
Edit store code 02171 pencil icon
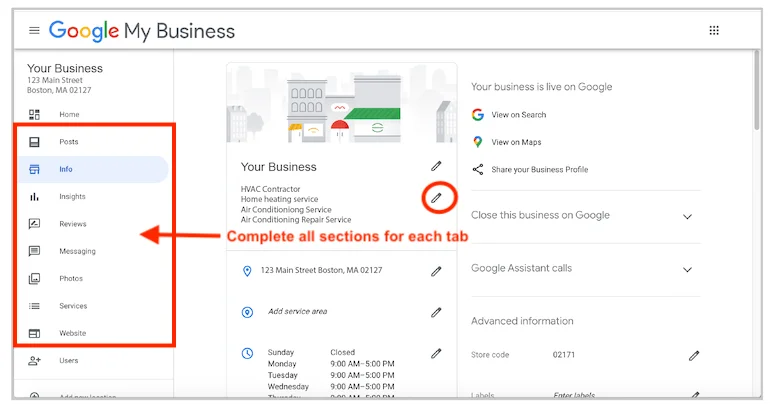click(694, 355)
